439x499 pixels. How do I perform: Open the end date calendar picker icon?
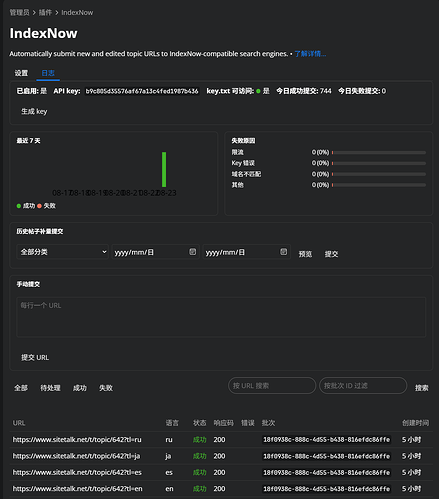[x=283, y=252]
